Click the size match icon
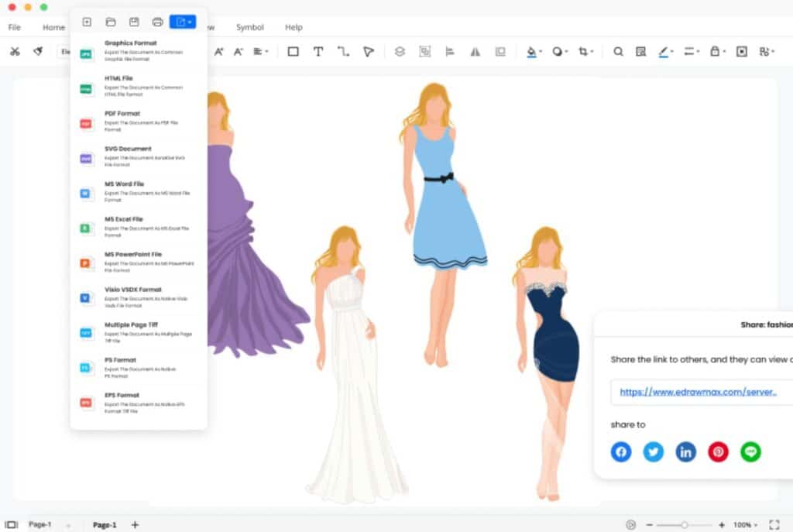 (x=500, y=51)
